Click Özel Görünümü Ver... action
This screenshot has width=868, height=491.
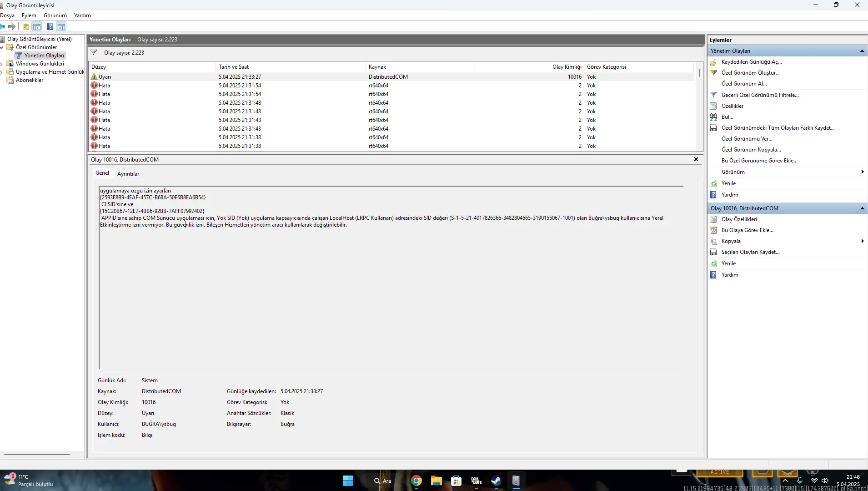point(747,139)
